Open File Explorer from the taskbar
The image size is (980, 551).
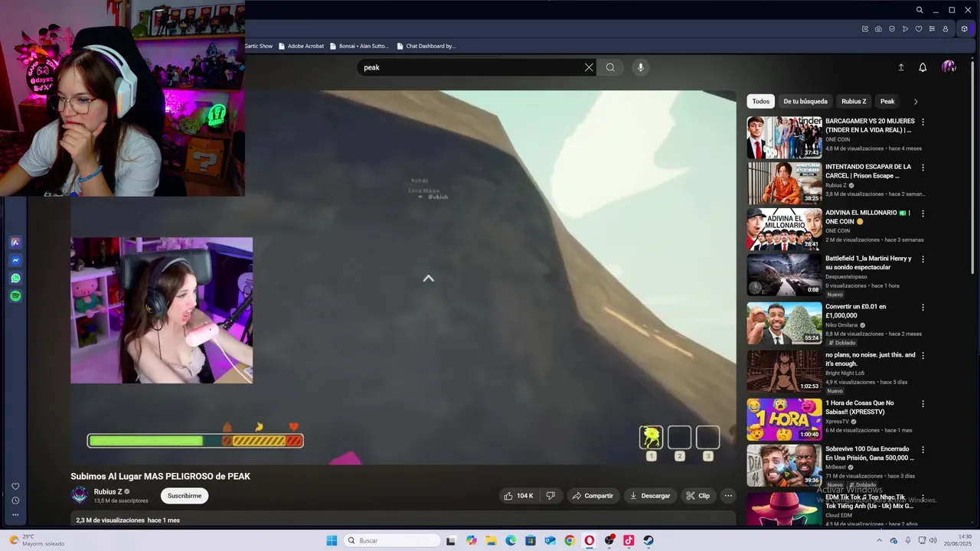point(491,540)
